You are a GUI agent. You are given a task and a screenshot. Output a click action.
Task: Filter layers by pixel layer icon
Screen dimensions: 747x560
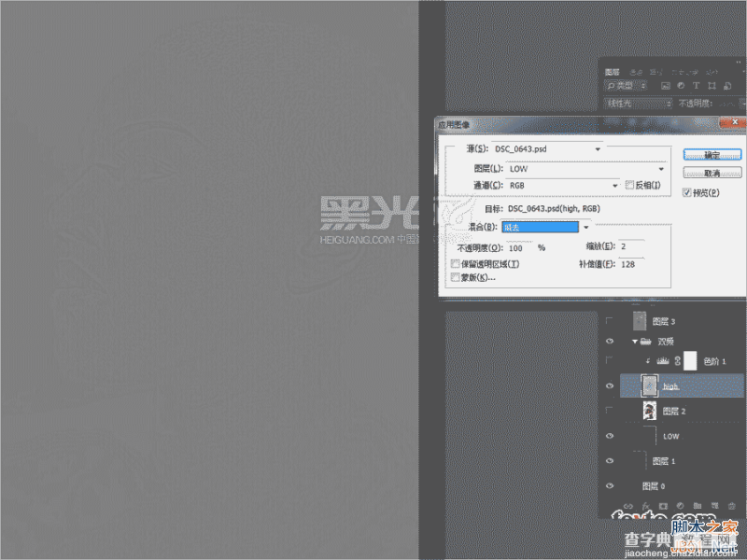[x=666, y=86]
